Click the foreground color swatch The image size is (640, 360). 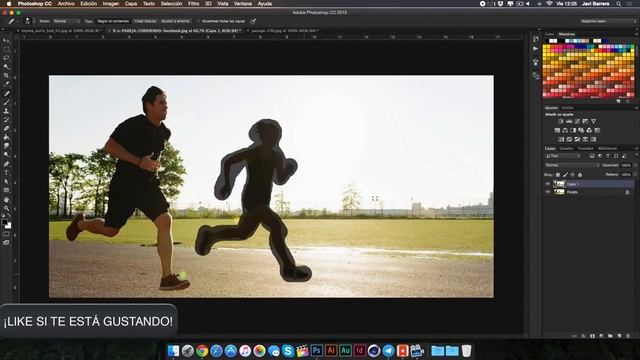pyautogui.click(x=4, y=222)
